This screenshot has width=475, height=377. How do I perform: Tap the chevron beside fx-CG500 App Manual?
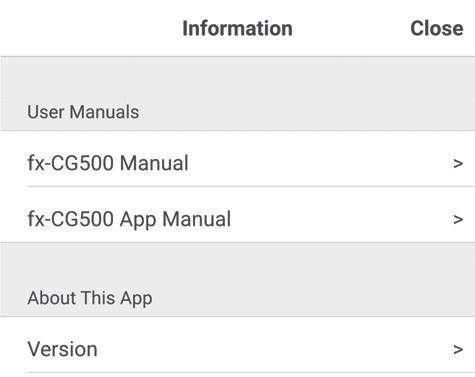pos(458,219)
